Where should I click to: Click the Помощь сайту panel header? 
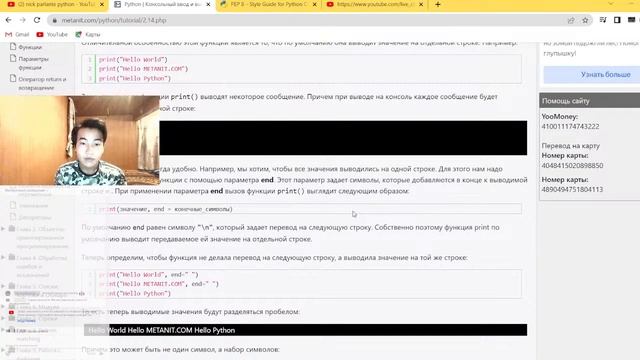pos(589,101)
